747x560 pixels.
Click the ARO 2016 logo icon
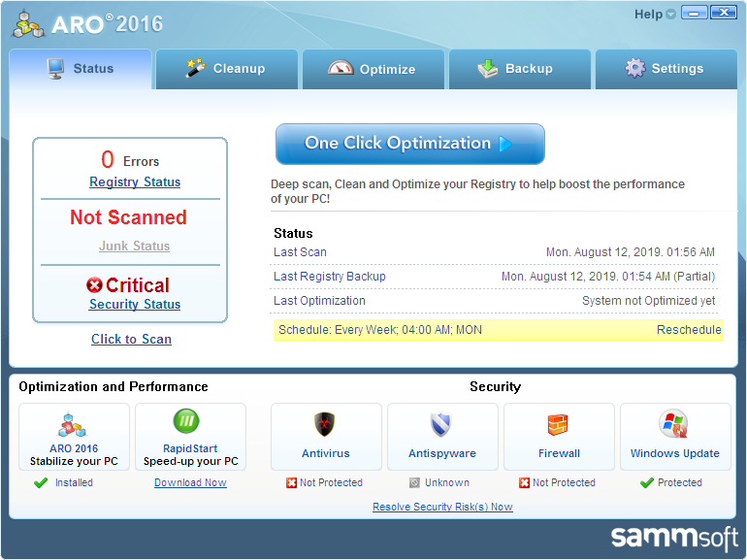(28, 24)
